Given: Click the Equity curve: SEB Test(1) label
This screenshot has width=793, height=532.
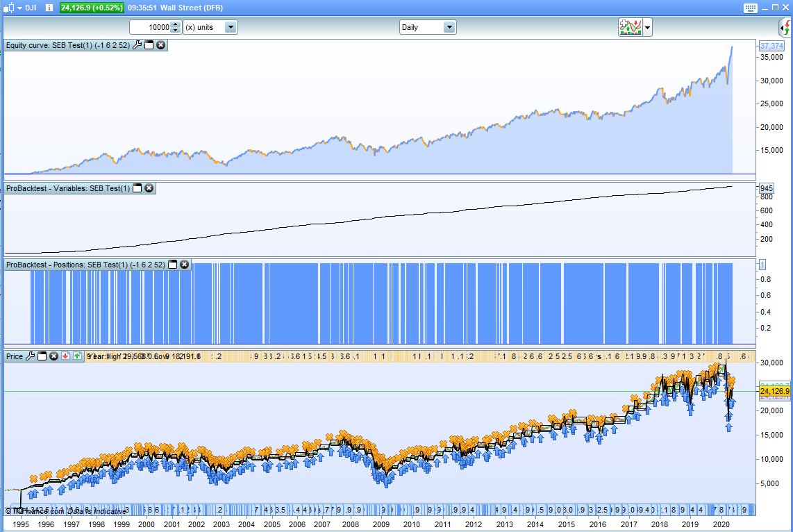Looking at the screenshot, I should tap(68, 45).
